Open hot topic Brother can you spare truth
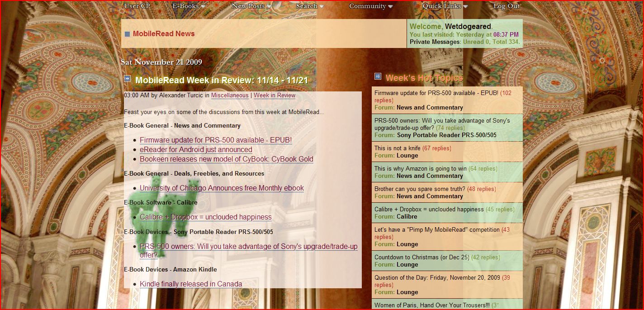 click(x=420, y=189)
